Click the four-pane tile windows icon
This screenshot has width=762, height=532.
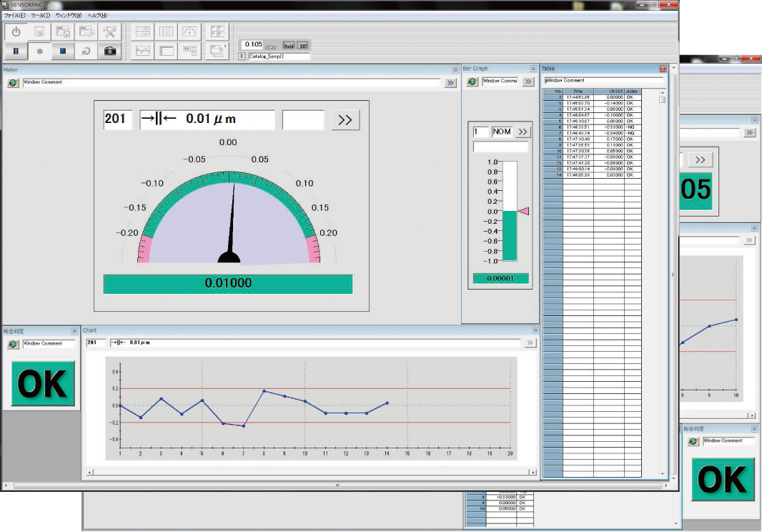(217, 32)
